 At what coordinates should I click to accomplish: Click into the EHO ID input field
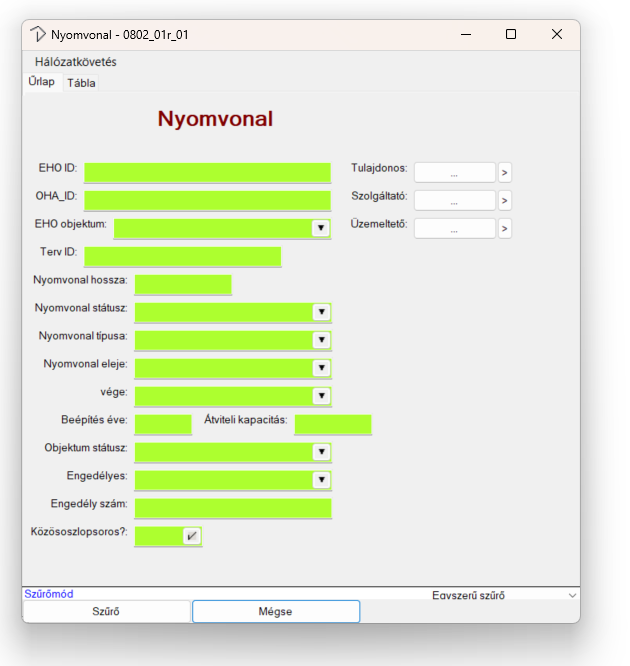(207, 173)
